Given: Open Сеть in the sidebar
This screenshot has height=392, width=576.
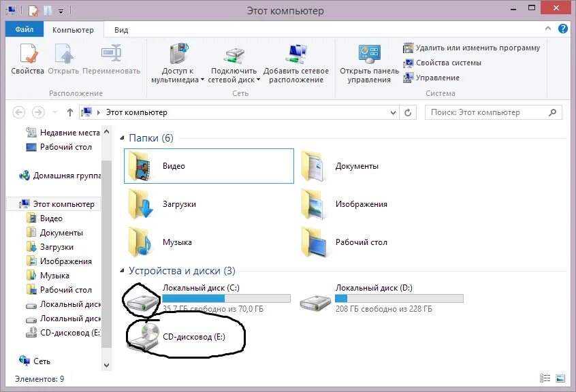Looking at the screenshot, I should coord(35,361).
